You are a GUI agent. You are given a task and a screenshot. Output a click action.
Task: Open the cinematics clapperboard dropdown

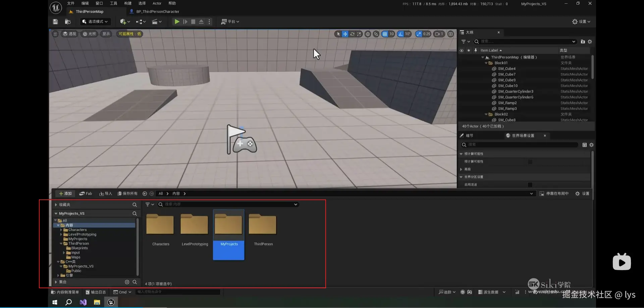157,21
